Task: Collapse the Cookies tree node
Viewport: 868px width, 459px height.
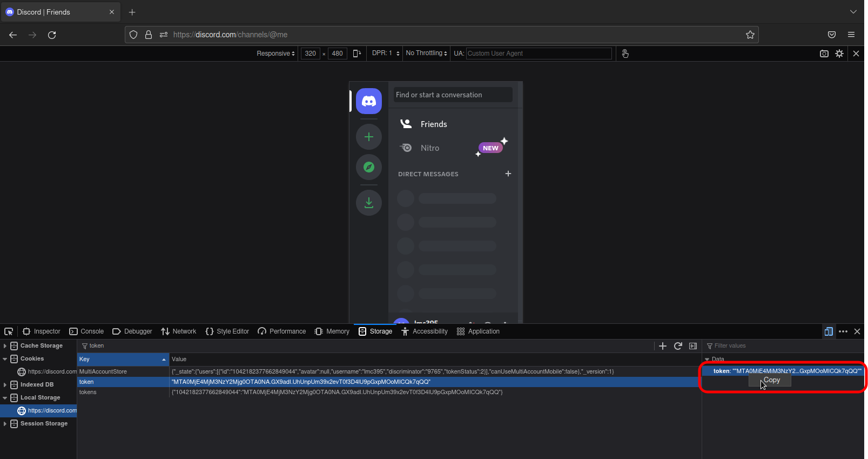Action: click(5, 359)
